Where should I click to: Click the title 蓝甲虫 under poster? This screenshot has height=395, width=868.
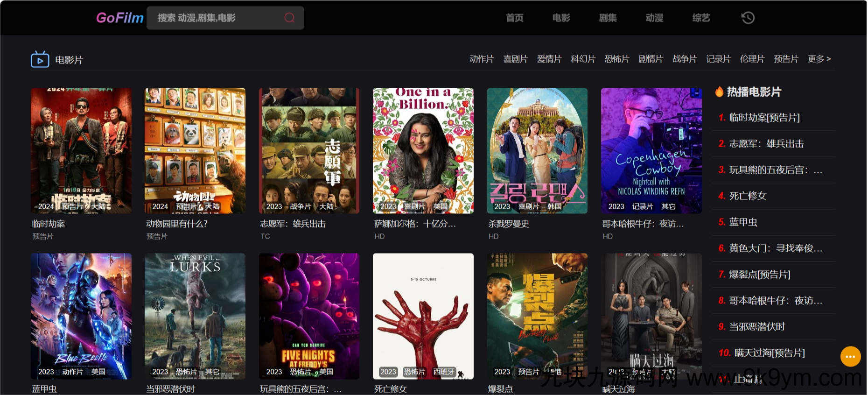[x=44, y=389]
